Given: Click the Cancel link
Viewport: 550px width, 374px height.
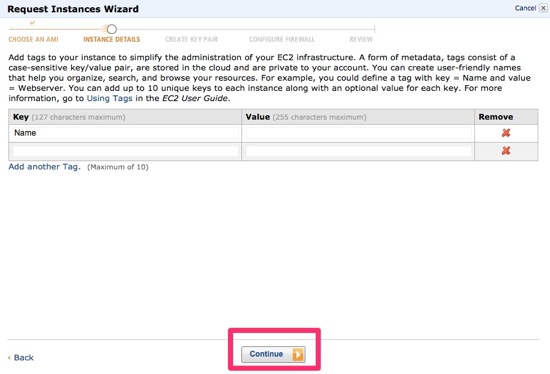Looking at the screenshot, I should pyautogui.click(x=525, y=8).
